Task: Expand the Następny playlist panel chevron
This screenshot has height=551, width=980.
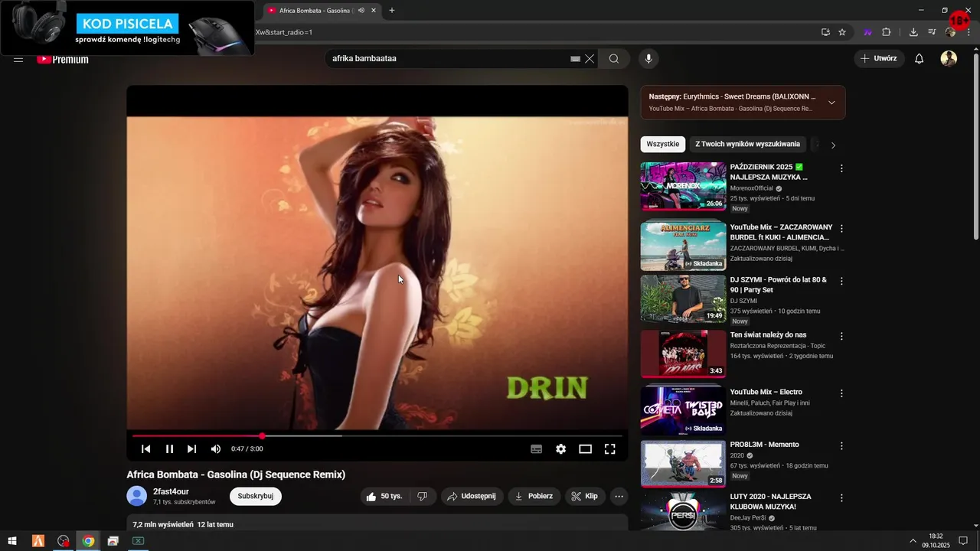Action: point(831,103)
